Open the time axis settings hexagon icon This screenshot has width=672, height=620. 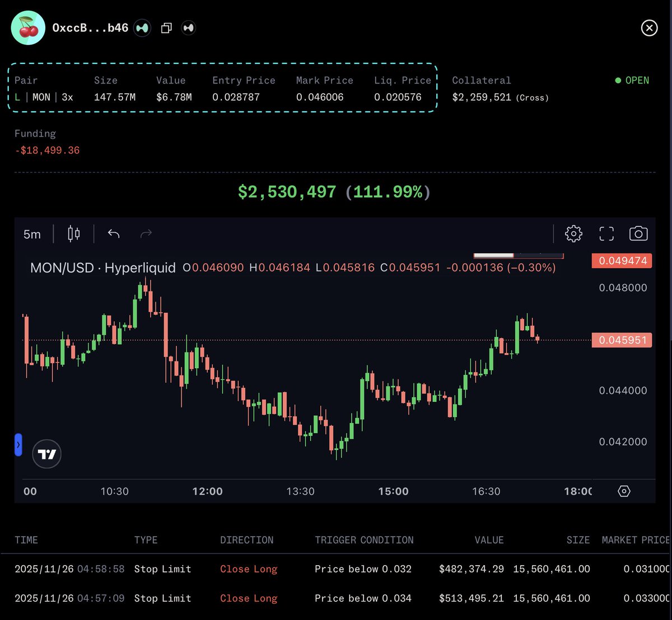(x=624, y=491)
